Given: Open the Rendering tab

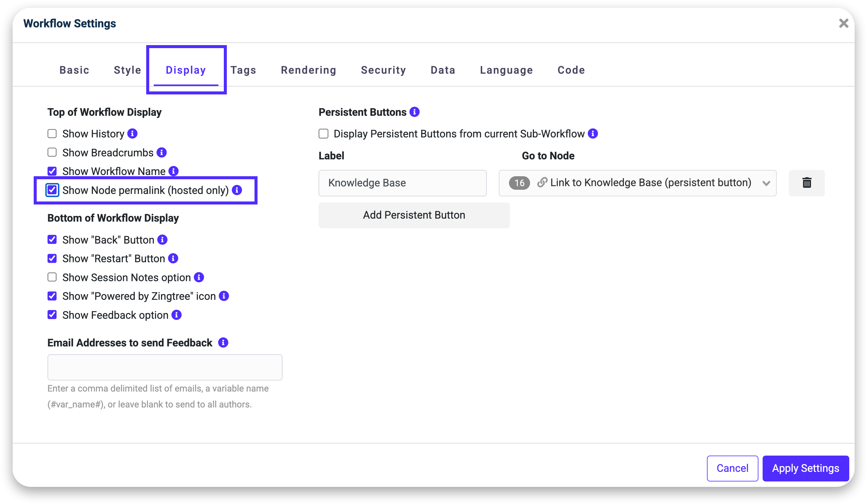Looking at the screenshot, I should (x=308, y=70).
